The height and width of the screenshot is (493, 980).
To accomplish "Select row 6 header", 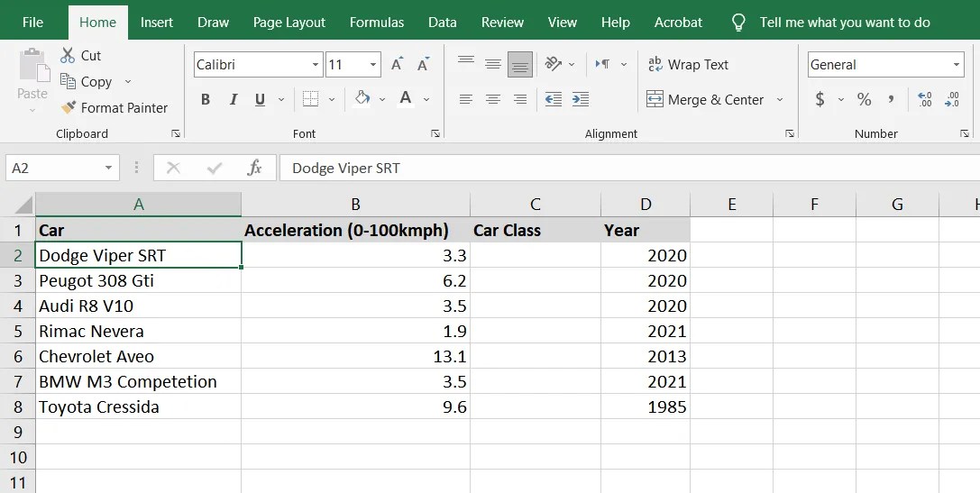I will click(x=17, y=356).
